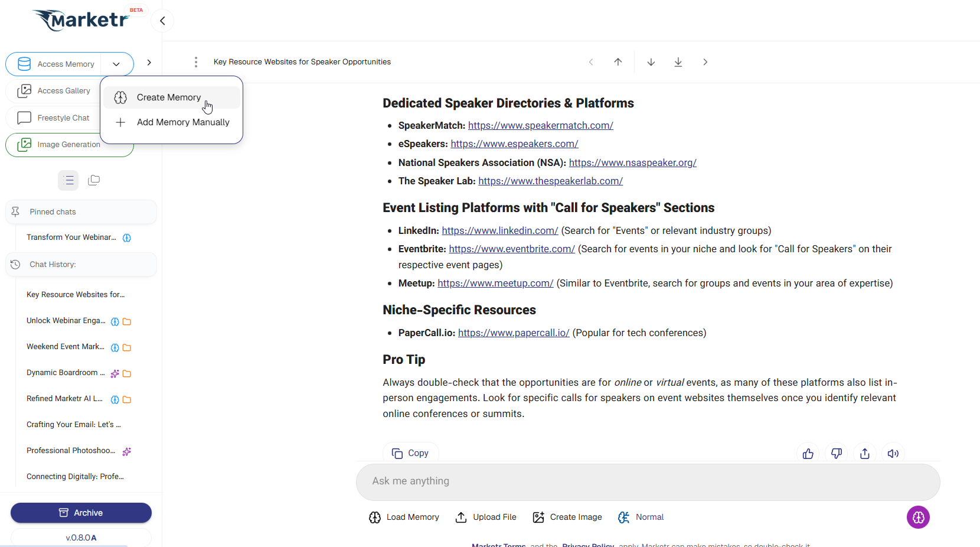This screenshot has width=980, height=547.
Task: Go to previous chat with left chevron
Action: pos(591,62)
